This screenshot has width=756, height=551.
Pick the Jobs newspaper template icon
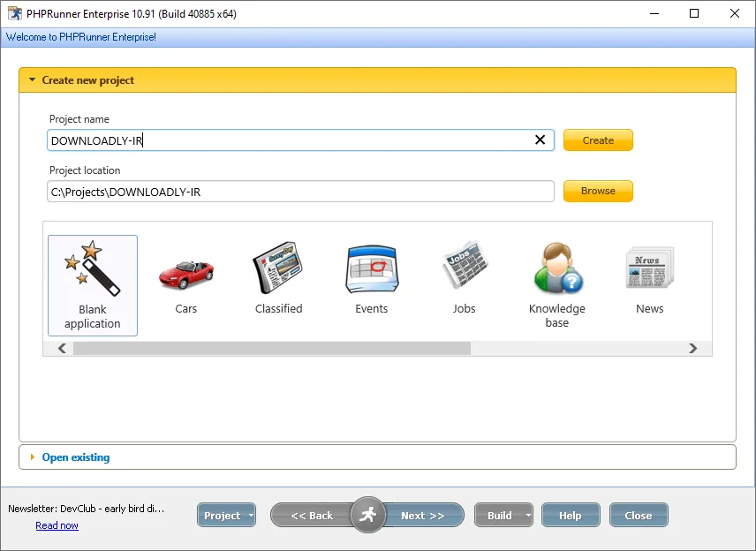coord(465,265)
